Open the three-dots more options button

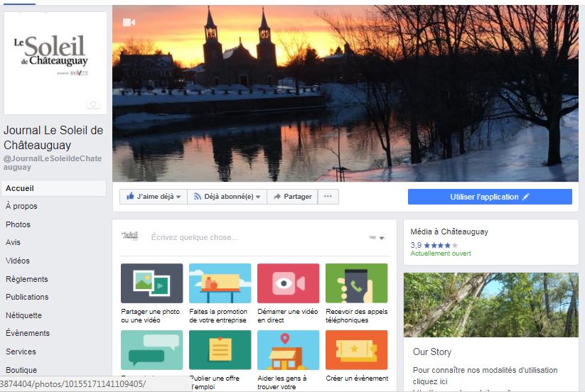[328, 197]
